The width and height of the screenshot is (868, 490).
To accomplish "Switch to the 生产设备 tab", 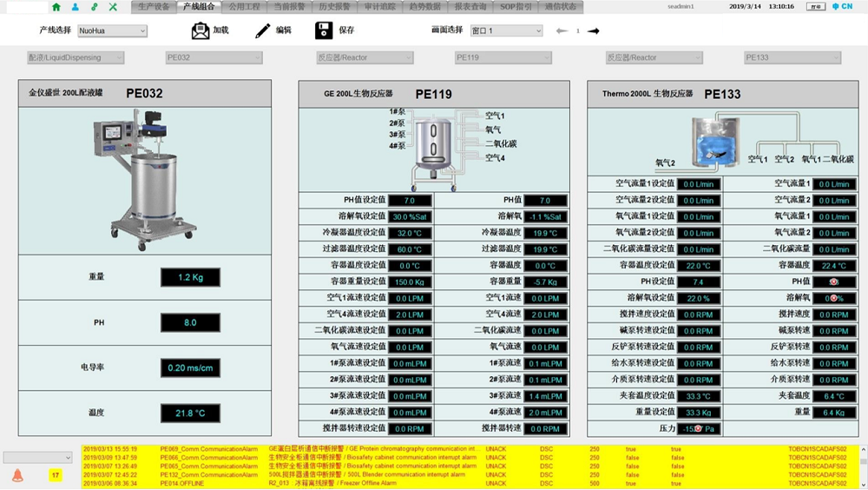I will click(155, 7).
